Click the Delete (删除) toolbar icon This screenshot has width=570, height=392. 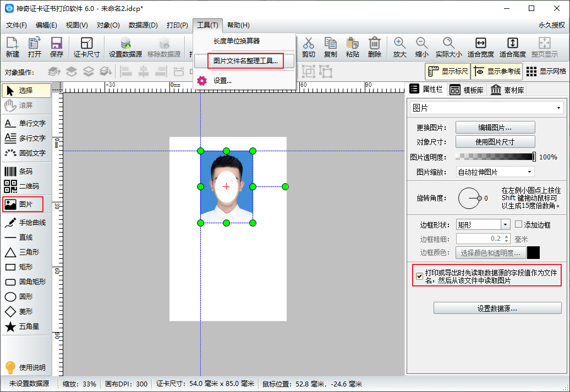click(x=375, y=47)
